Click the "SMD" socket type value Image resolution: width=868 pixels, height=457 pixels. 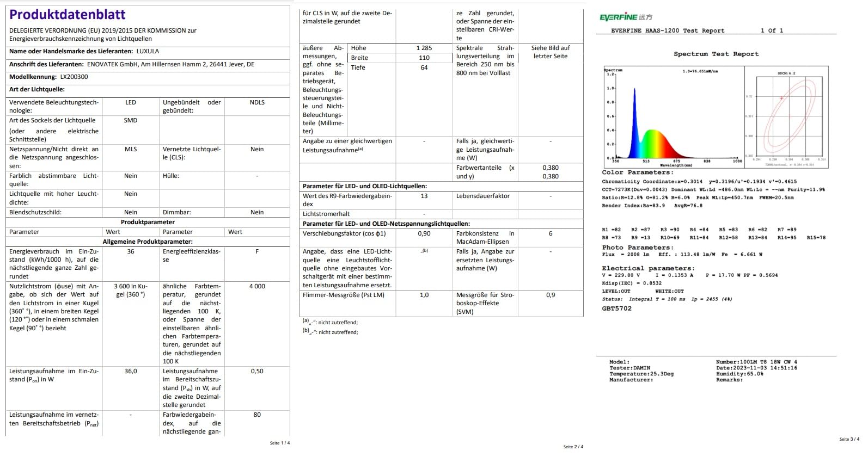131,120
